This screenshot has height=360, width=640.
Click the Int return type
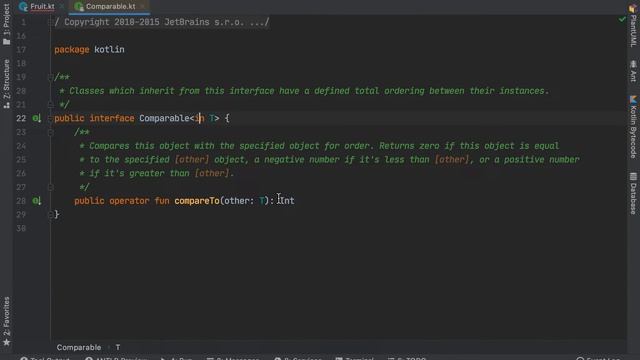click(x=287, y=201)
